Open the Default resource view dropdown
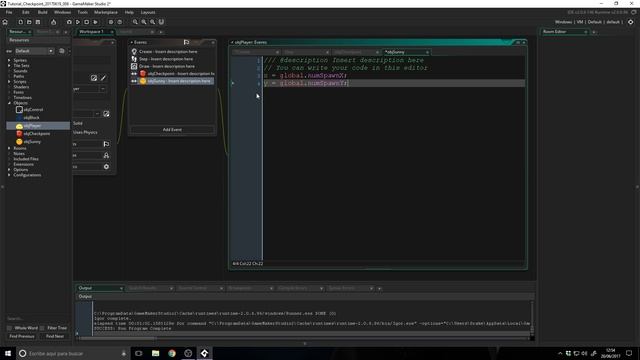The image size is (640, 360). click(34, 51)
